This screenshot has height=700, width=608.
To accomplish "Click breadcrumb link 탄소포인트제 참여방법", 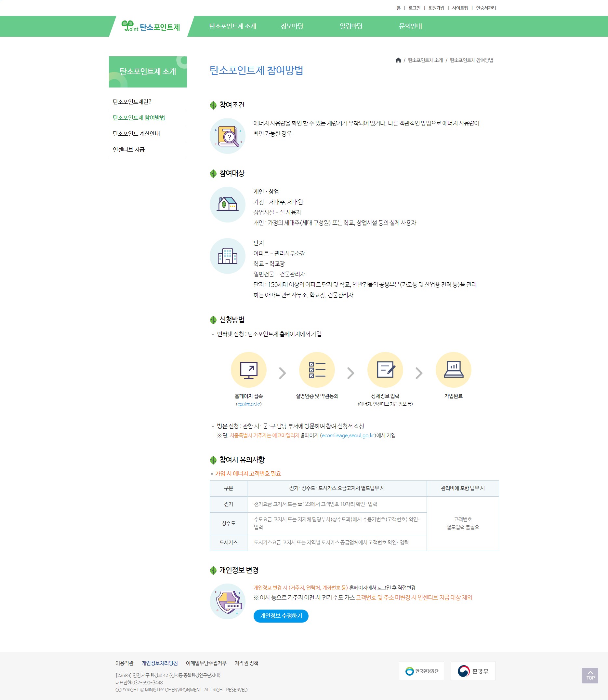I will pyautogui.click(x=471, y=60).
